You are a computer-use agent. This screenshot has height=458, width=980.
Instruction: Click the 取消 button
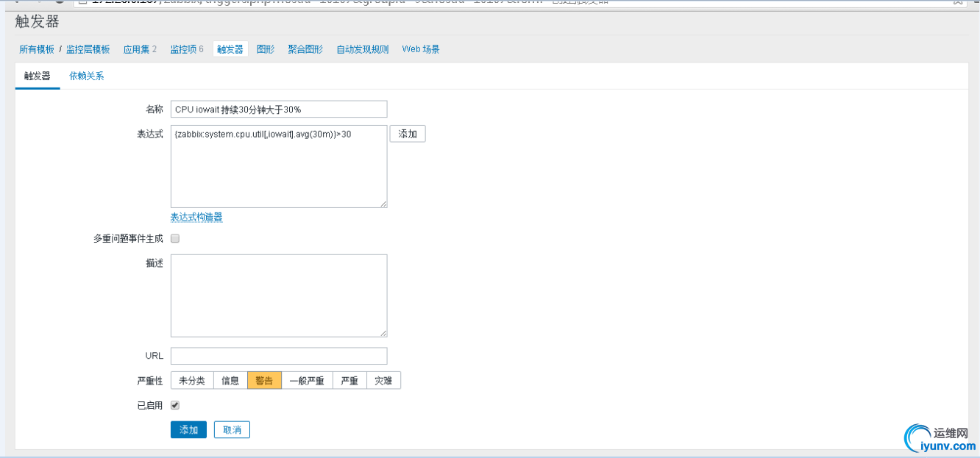[x=232, y=429]
